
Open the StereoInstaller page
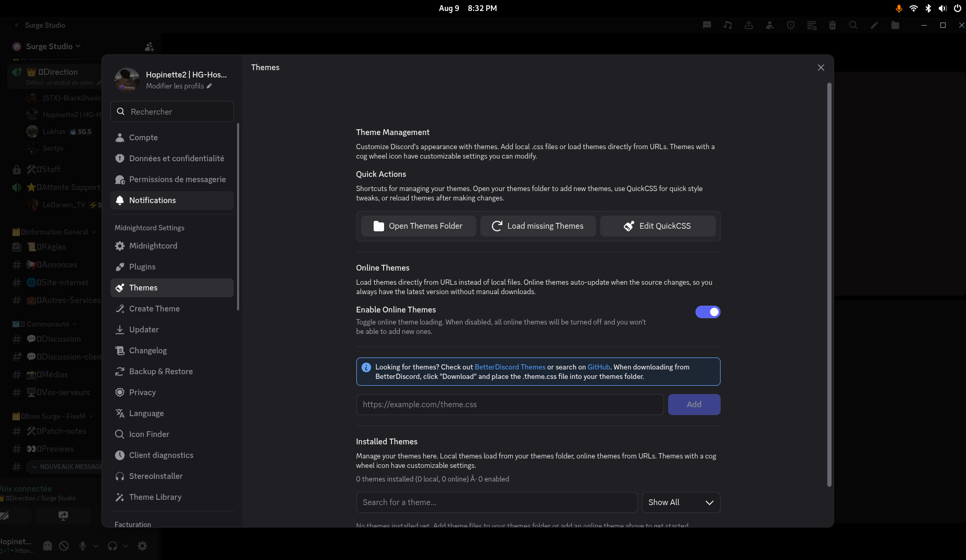[172, 476]
